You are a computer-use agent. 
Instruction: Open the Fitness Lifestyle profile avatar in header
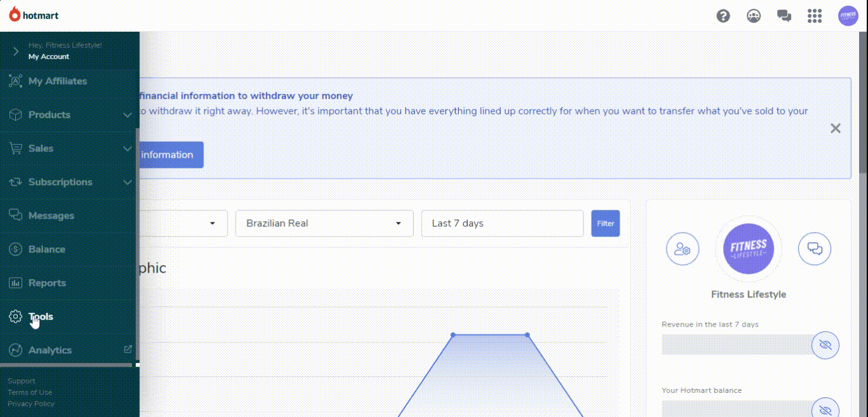(x=848, y=16)
